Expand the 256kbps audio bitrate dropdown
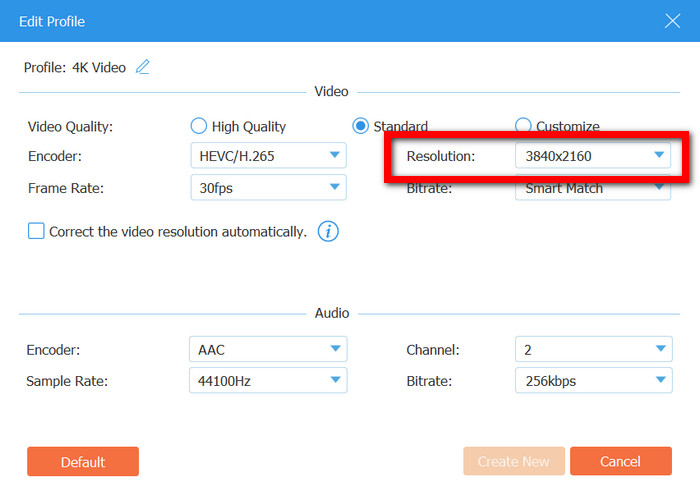This screenshot has width=700, height=496. point(592,381)
